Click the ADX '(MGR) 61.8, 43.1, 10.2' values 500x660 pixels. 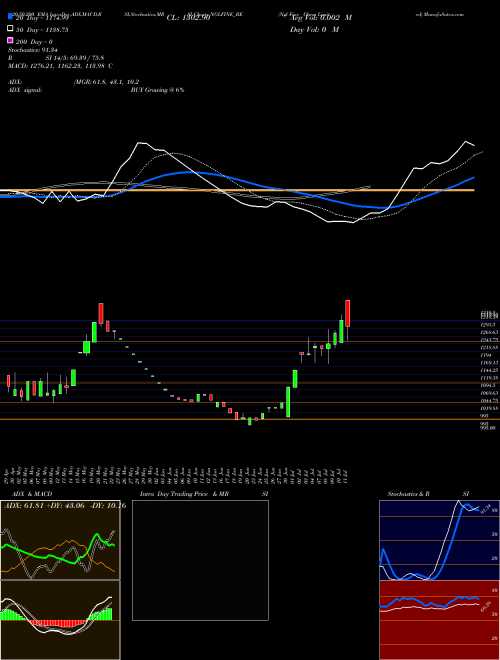106,82
